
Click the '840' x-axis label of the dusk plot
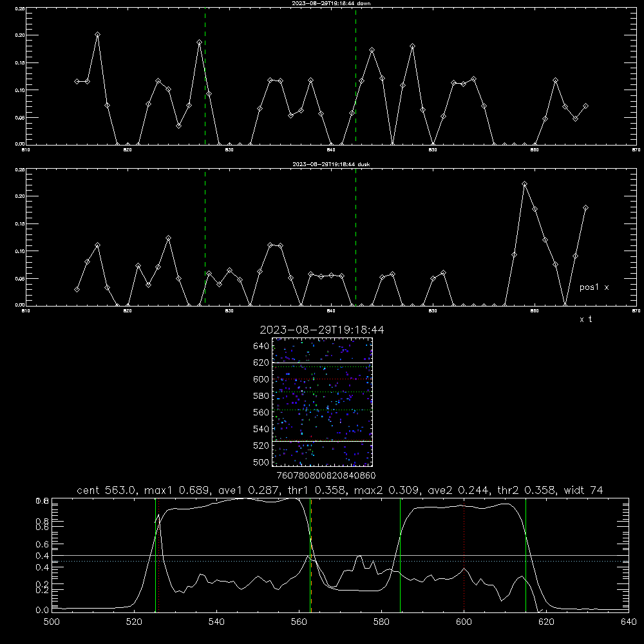click(331, 311)
